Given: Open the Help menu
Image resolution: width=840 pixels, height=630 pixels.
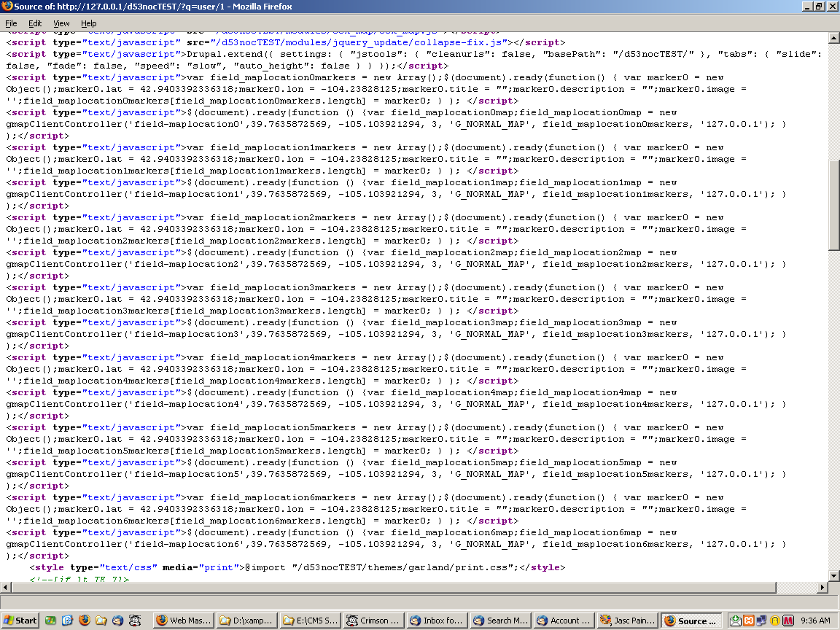Looking at the screenshot, I should tap(88, 23).
